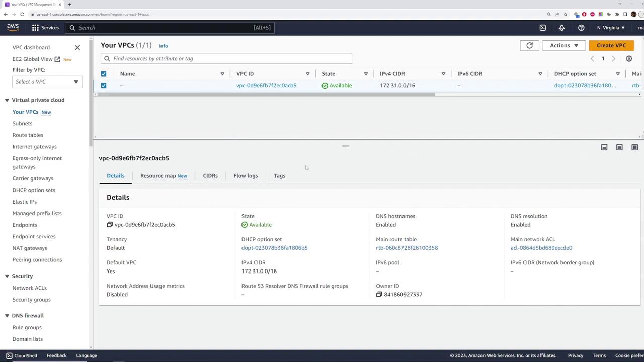Open Subnets in the sidebar

pos(22,123)
